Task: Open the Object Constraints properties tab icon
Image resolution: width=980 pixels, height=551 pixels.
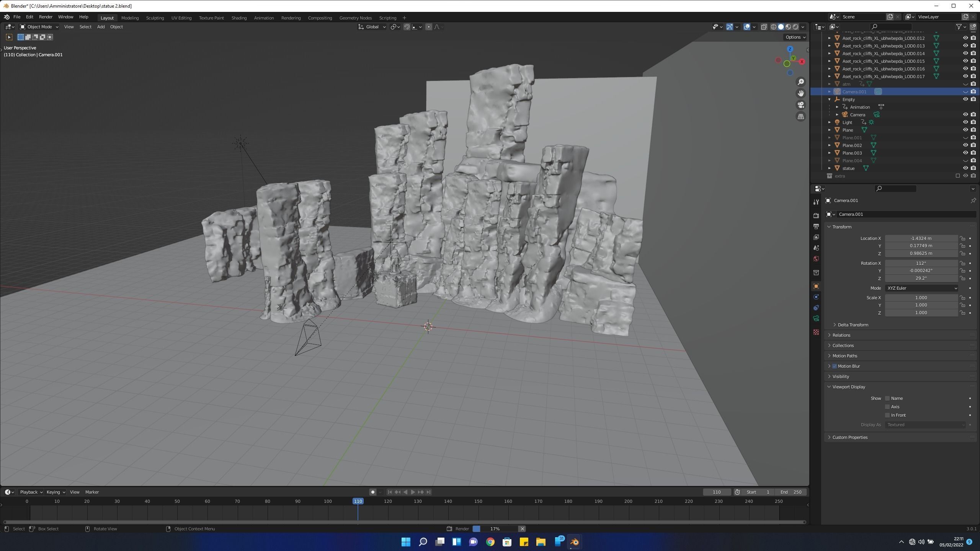Action: 816,308
